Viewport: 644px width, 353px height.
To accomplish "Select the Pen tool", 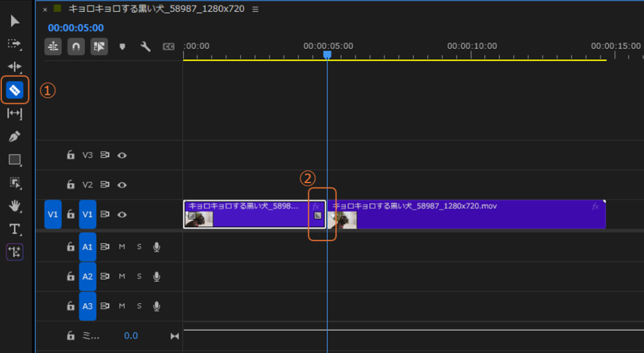I will [x=14, y=137].
